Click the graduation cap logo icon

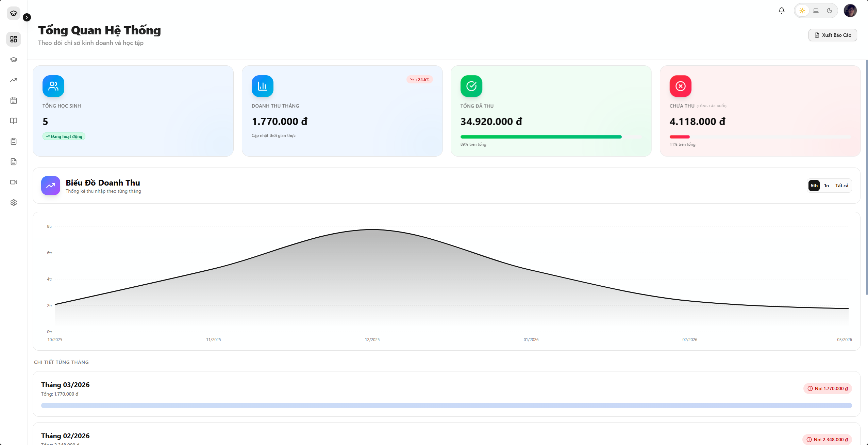(14, 13)
